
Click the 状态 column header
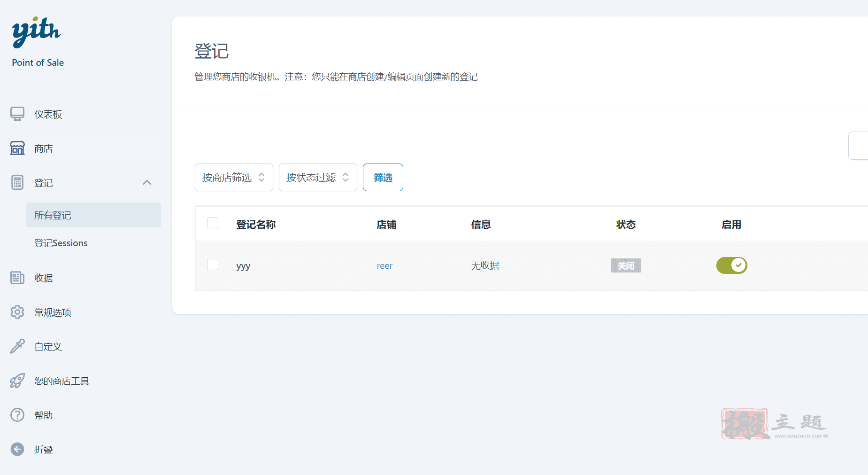(626, 225)
